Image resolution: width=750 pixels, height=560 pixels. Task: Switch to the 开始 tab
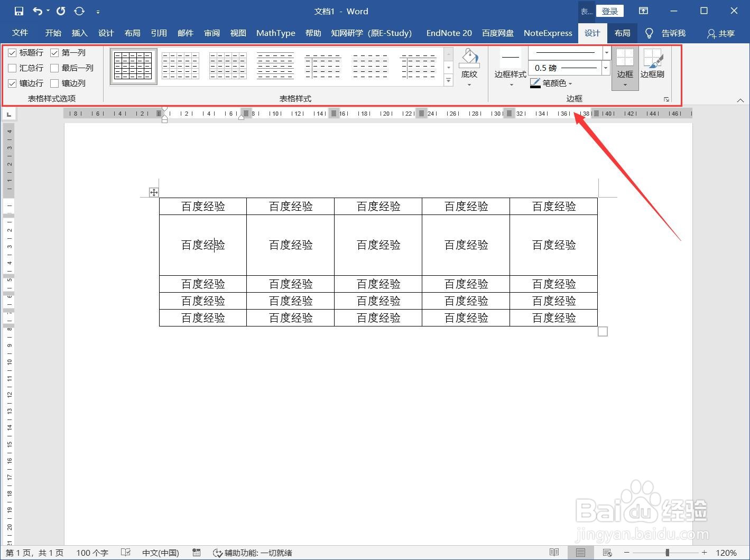click(53, 33)
